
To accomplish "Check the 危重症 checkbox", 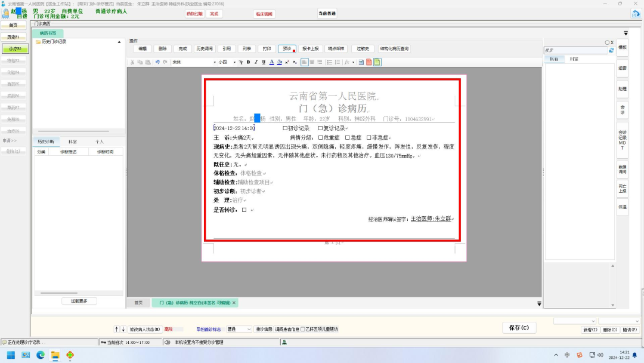I will click(x=320, y=138).
